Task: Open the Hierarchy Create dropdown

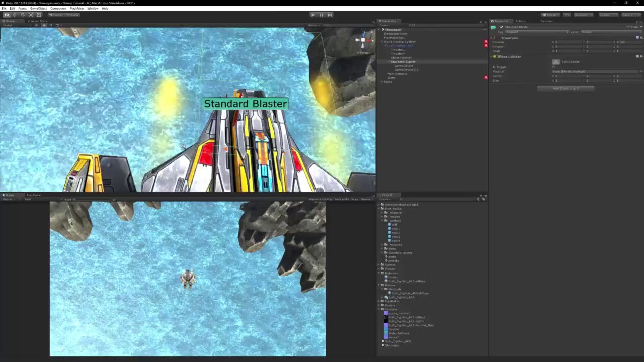Action: [384, 25]
